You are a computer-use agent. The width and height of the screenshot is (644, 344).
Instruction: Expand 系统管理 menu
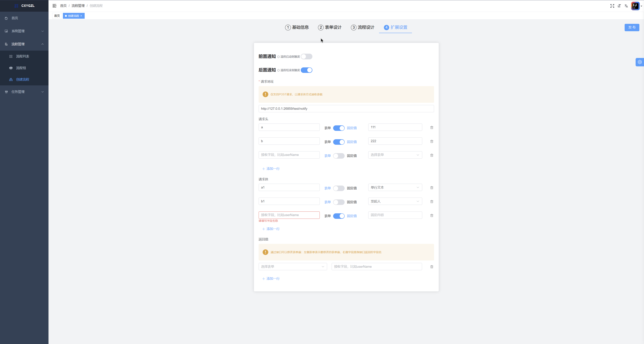tap(24, 31)
